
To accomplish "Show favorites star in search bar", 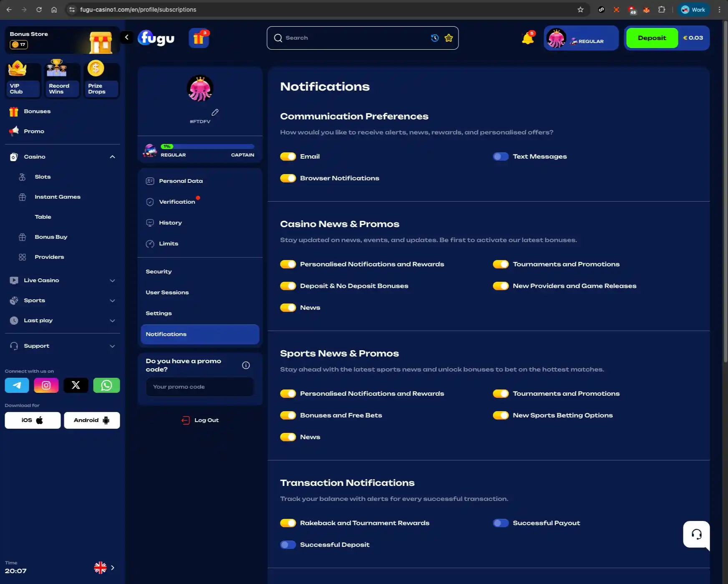I will 448,38.
